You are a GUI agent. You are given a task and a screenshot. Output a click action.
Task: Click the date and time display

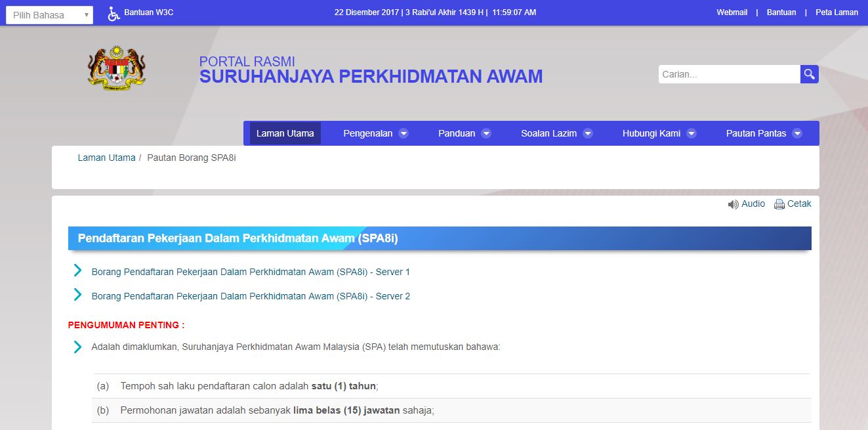coord(435,12)
